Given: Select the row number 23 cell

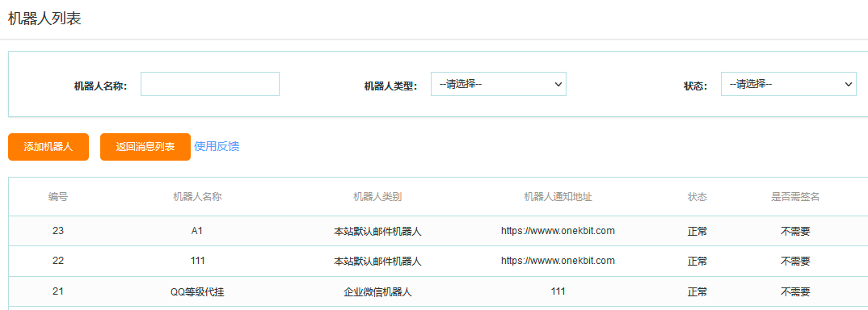Looking at the screenshot, I should point(58,231).
